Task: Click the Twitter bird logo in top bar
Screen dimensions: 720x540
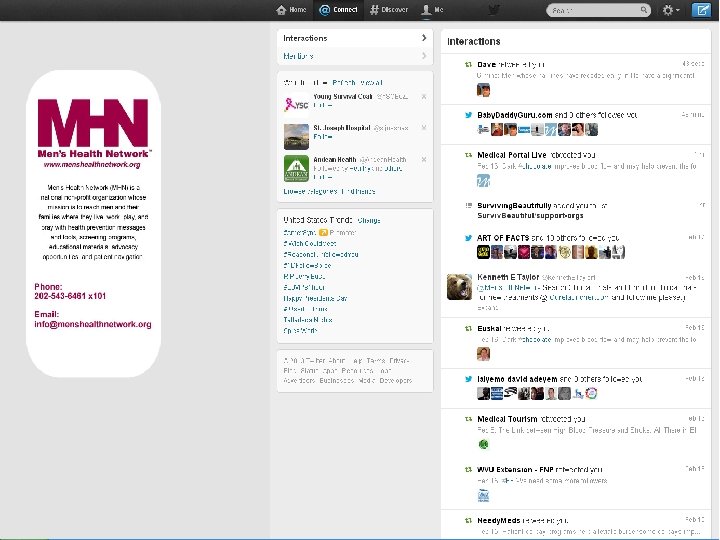Action: (494, 10)
